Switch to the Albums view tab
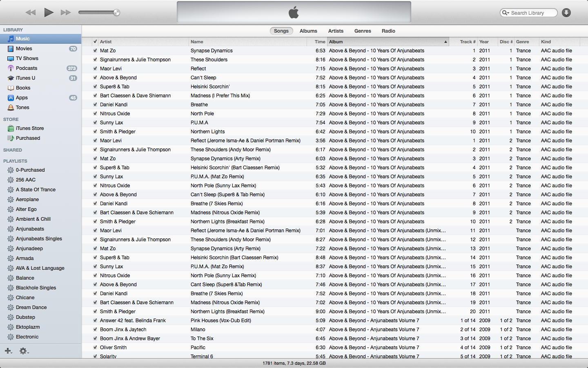The height and width of the screenshot is (368, 588). click(308, 31)
